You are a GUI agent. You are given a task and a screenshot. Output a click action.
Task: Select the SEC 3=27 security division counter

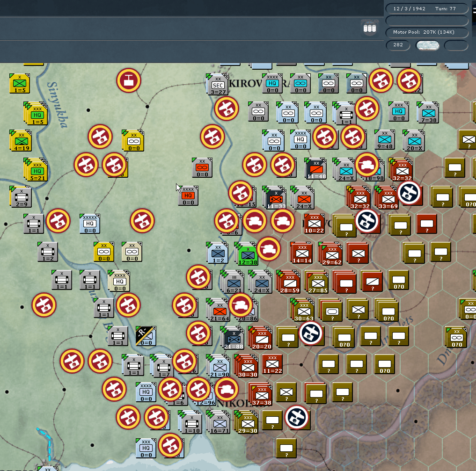tap(218, 84)
